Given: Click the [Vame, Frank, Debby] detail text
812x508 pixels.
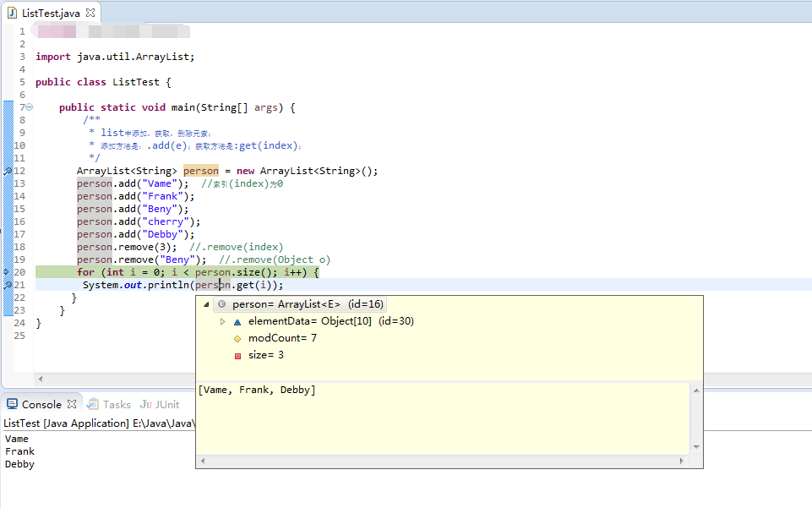Looking at the screenshot, I should (x=257, y=390).
